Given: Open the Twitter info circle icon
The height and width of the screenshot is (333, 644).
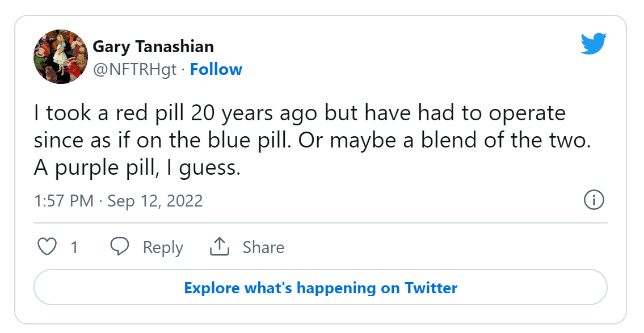Looking at the screenshot, I should [594, 200].
